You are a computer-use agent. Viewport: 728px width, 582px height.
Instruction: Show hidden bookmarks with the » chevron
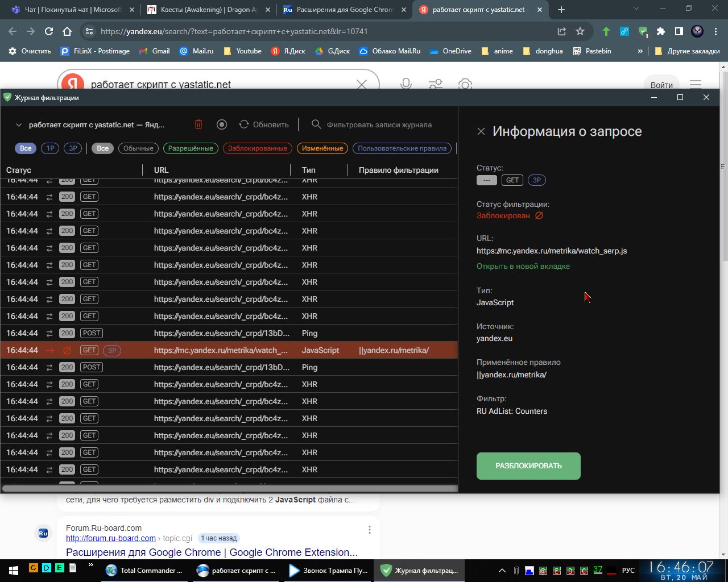(x=640, y=51)
